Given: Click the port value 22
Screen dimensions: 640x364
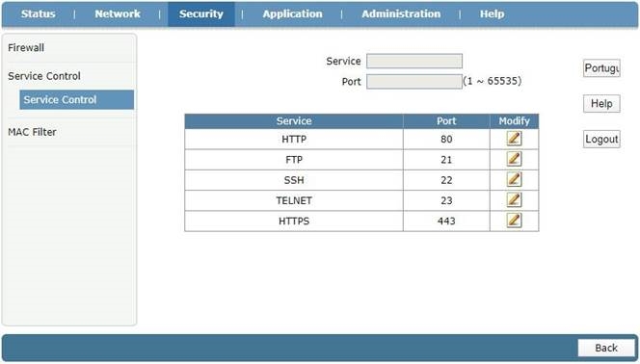Looking at the screenshot, I should [x=446, y=180].
